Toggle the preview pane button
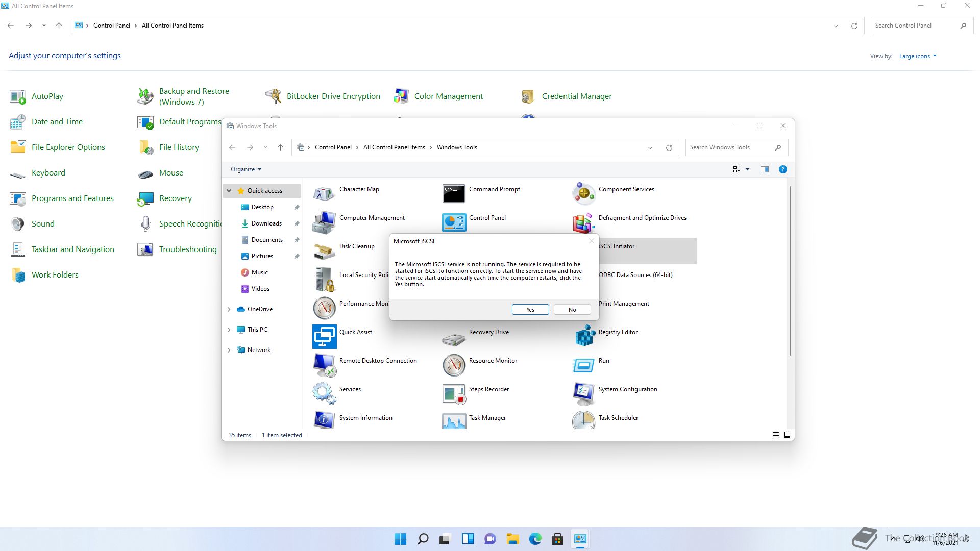 [764, 169]
